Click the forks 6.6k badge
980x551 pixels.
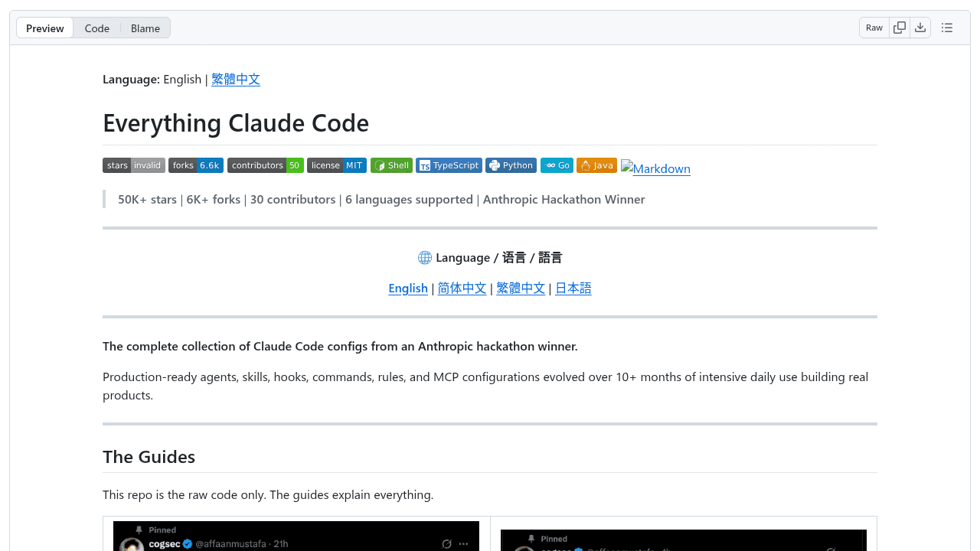click(195, 165)
